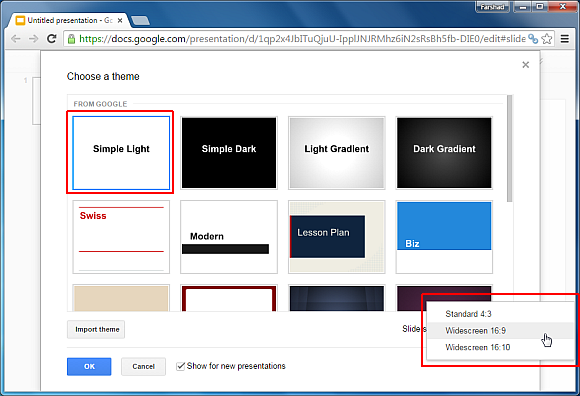The width and height of the screenshot is (580, 396).
Task: Choose the beige theme thumbnail in third row
Action: coord(121,298)
